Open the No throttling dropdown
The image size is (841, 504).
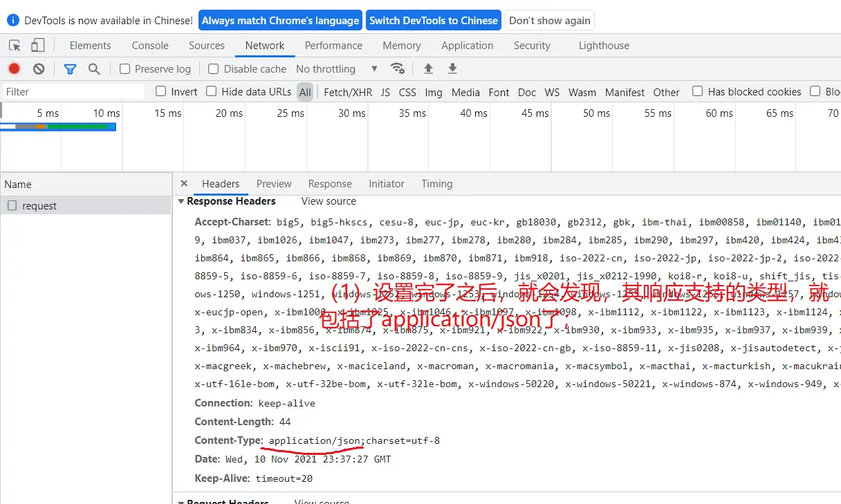point(336,69)
